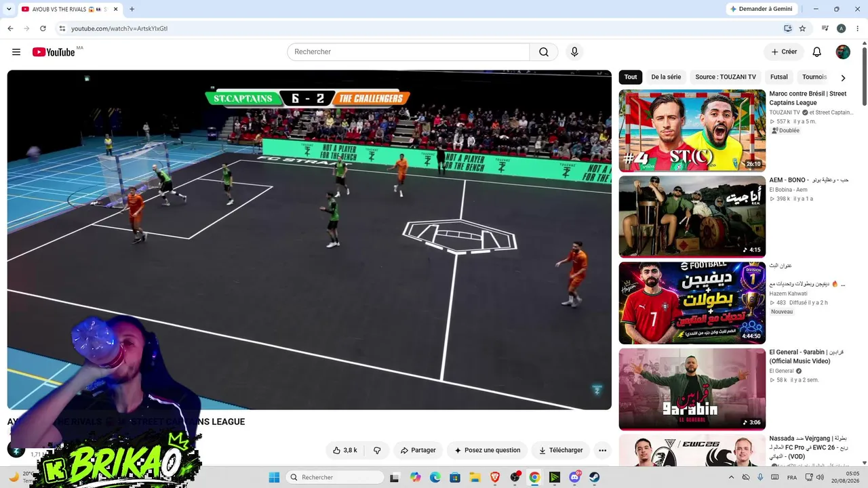
Task: Open File Explorer from the taskbar
Action: (475, 477)
